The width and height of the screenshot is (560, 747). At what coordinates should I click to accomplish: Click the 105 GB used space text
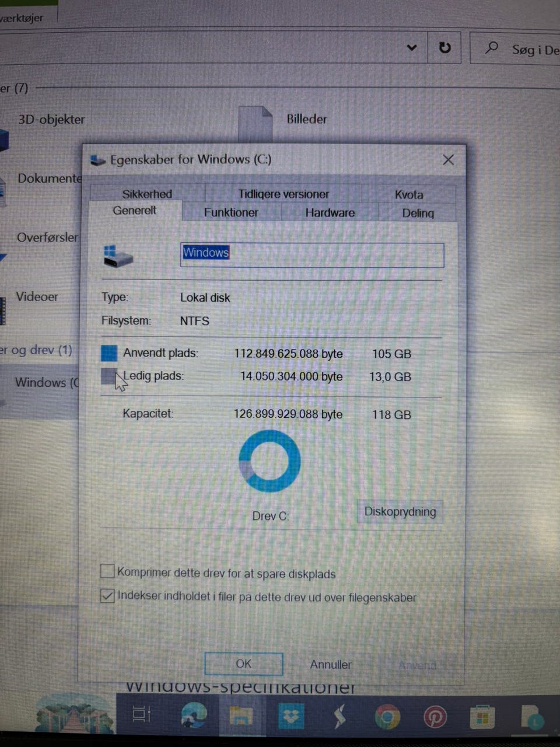pyautogui.click(x=391, y=354)
